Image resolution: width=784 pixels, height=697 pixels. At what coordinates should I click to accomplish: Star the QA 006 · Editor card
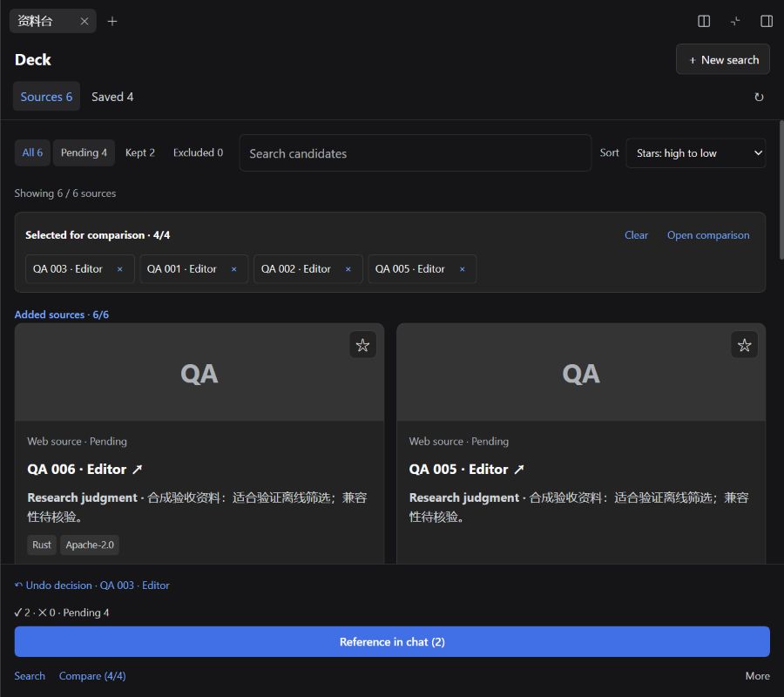click(x=362, y=345)
